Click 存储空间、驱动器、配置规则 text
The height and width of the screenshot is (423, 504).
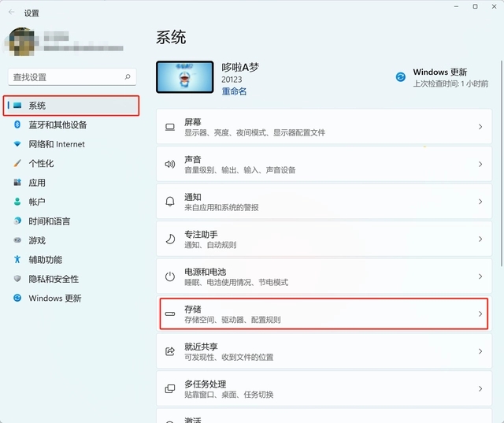click(232, 320)
